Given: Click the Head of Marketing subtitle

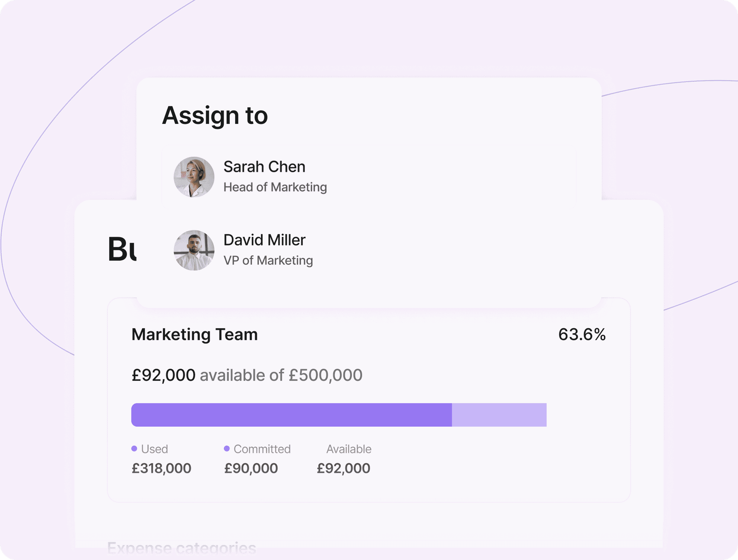Looking at the screenshot, I should point(275,187).
